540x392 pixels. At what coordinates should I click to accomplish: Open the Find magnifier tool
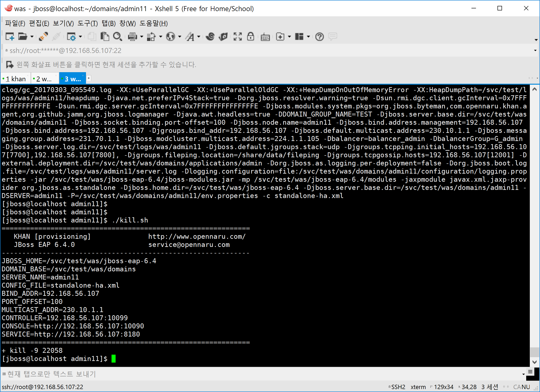pos(117,37)
